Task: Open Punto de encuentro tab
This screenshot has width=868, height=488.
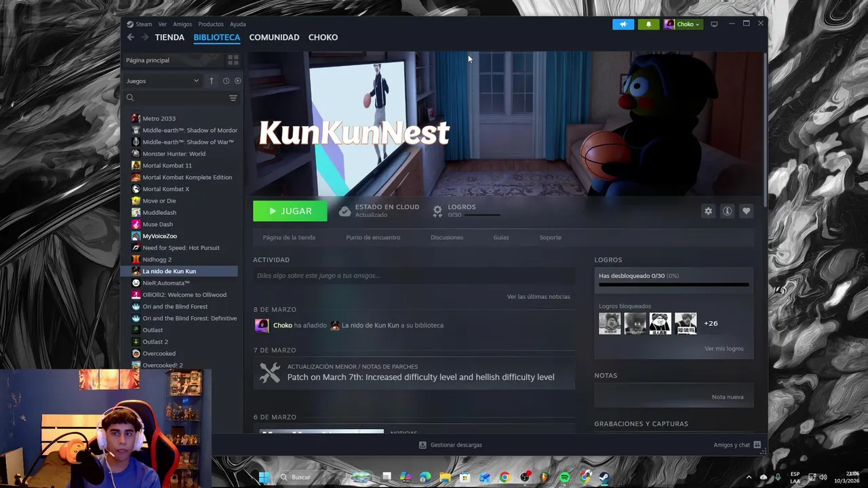Action: coord(373,237)
